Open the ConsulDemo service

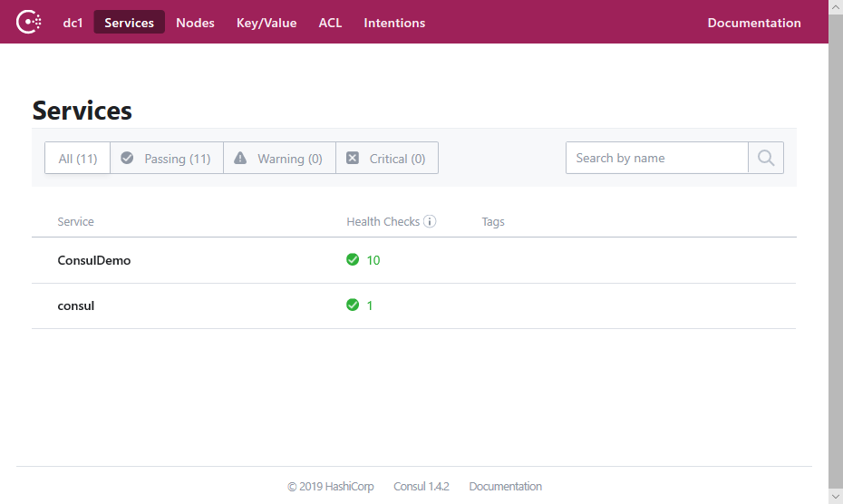pos(94,260)
